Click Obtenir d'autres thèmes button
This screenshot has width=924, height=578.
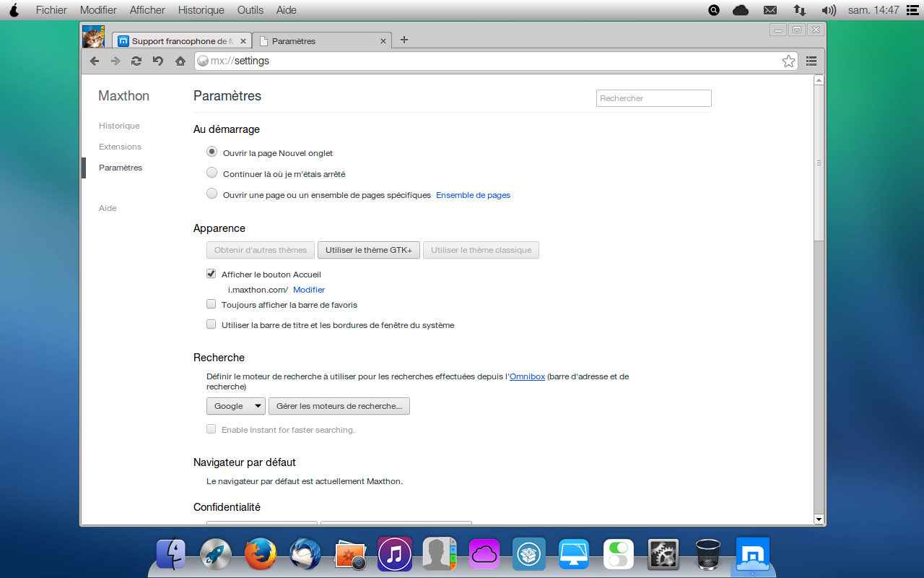pyautogui.click(x=261, y=250)
